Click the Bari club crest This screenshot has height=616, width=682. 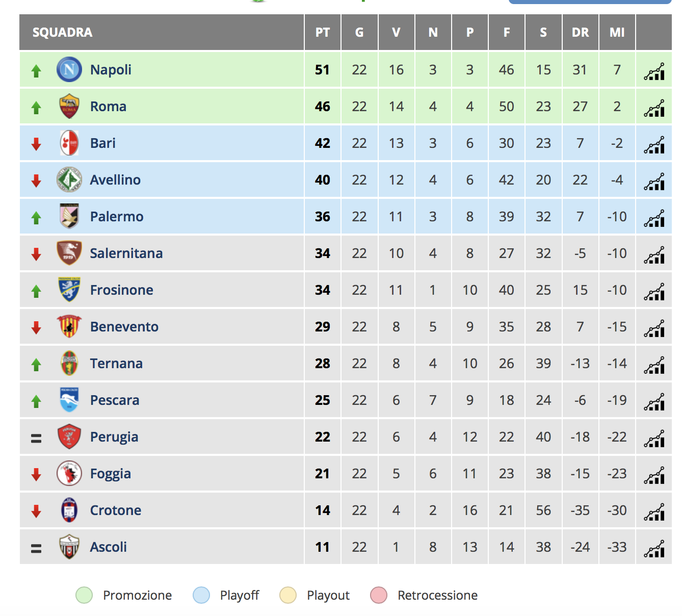pyautogui.click(x=69, y=143)
